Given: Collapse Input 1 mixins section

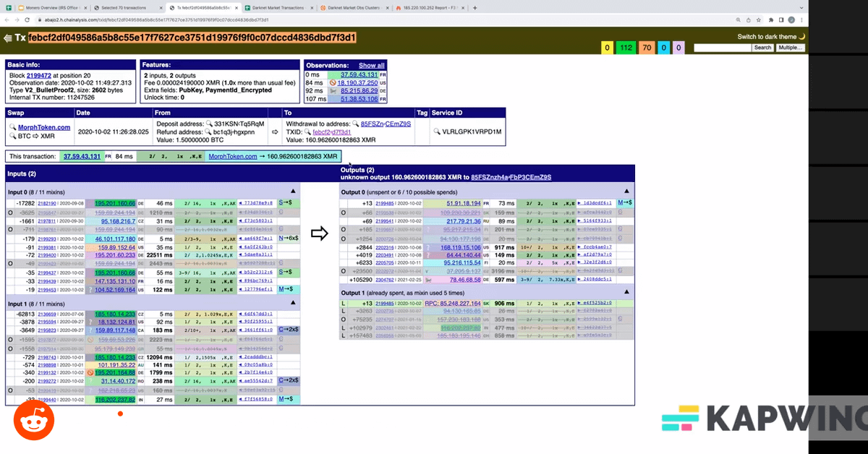Looking at the screenshot, I should click(292, 304).
